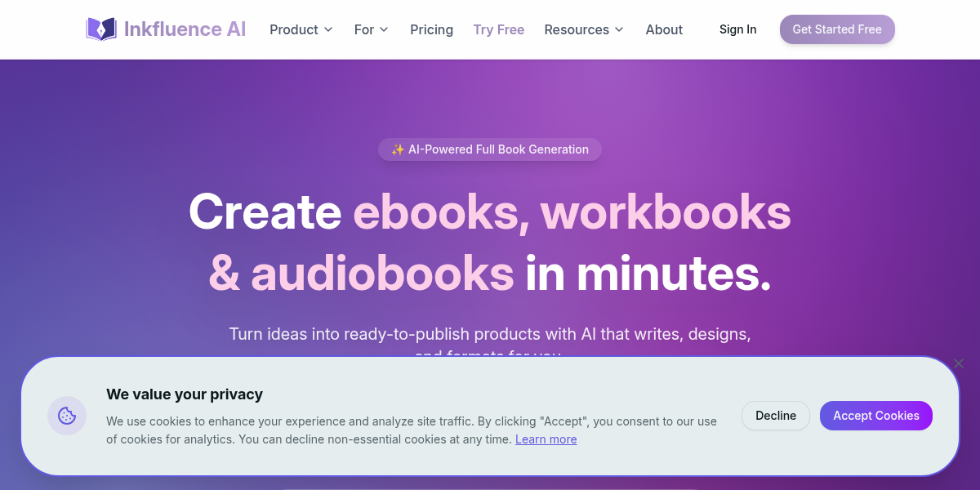This screenshot has height=490, width=980.
Task: Click the Inkfluence AI book logo icon
Action: click(101, 29)
